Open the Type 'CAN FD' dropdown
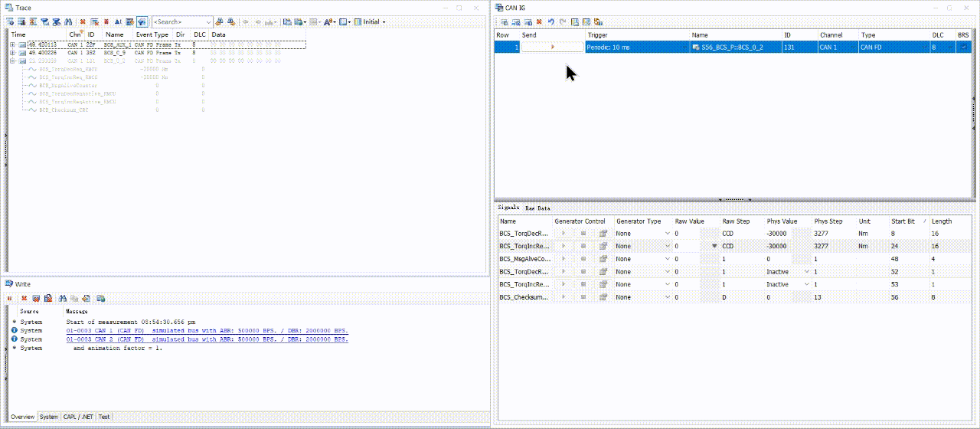This screenshot has height=429, width=980. [924, 47]
